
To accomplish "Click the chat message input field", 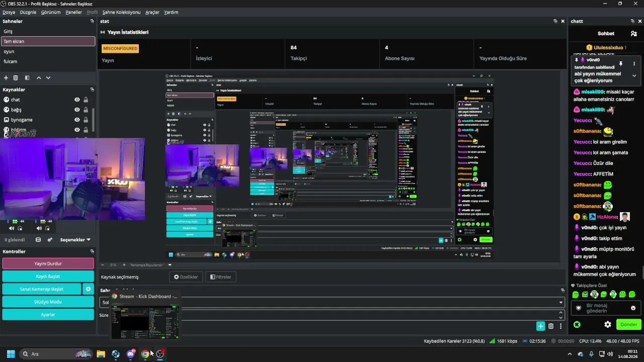I will tap(606, 308).
